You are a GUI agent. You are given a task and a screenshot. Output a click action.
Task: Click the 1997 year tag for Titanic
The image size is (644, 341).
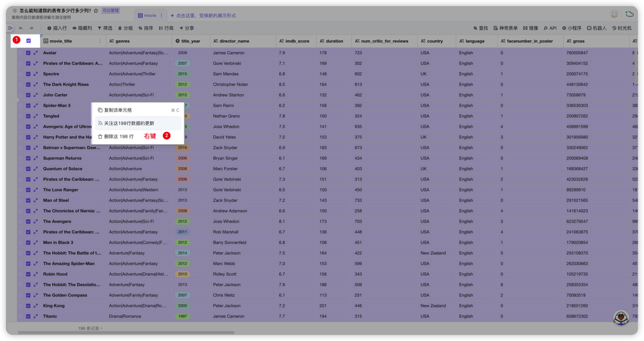click(182, 316)
